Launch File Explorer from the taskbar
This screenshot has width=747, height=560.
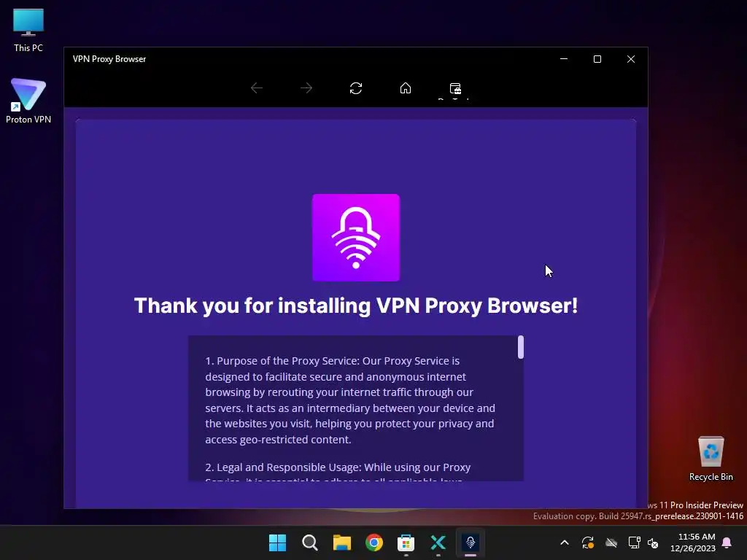coord(342,542)
